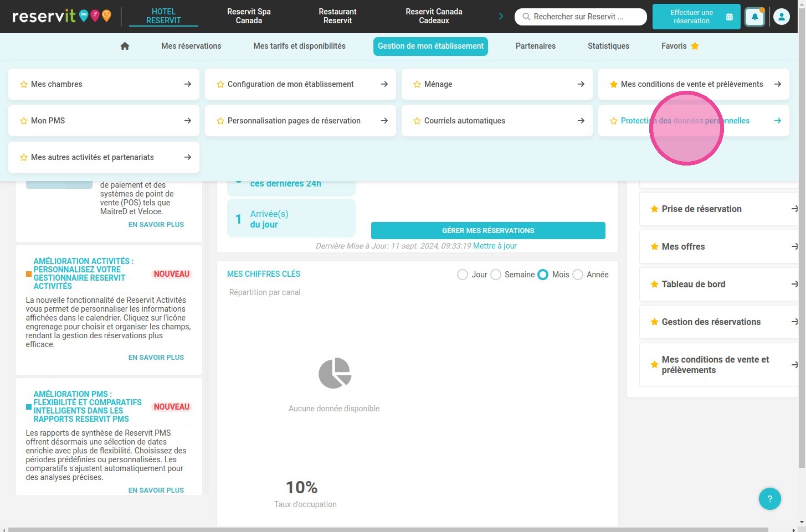Click the gold star next to Prise de réservation
Viewport: 806px width, 532px height.
click(x=654, y=209)
